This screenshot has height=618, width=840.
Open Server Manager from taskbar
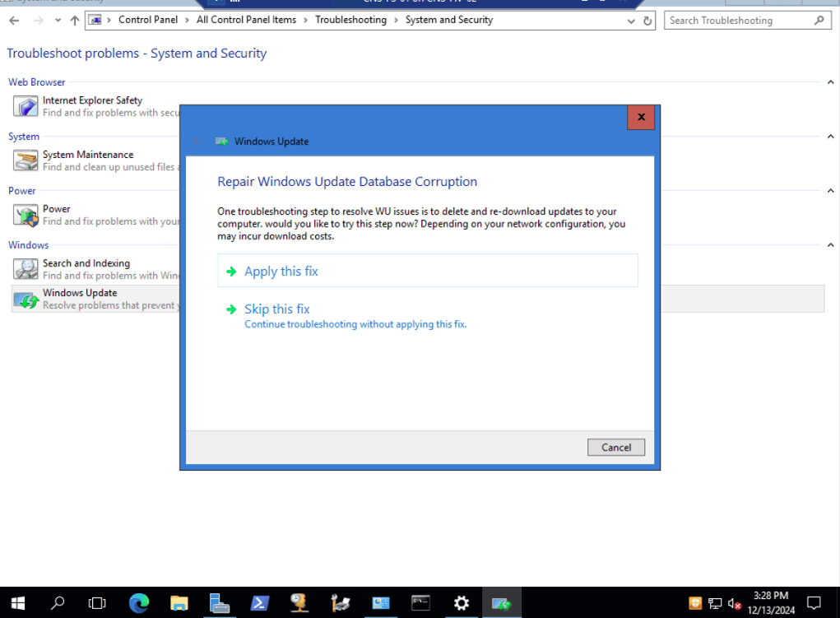pyautogui.click(x=219, y=603)
